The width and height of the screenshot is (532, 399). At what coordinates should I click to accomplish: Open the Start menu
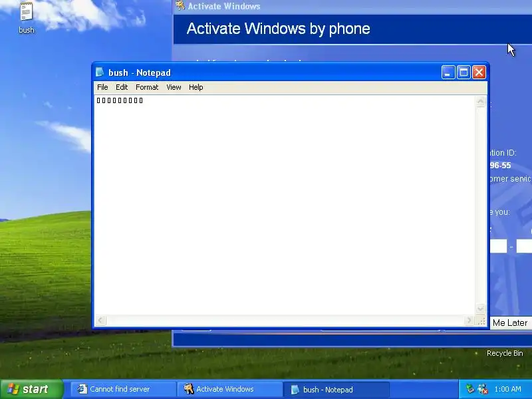[x=32, y=389]
